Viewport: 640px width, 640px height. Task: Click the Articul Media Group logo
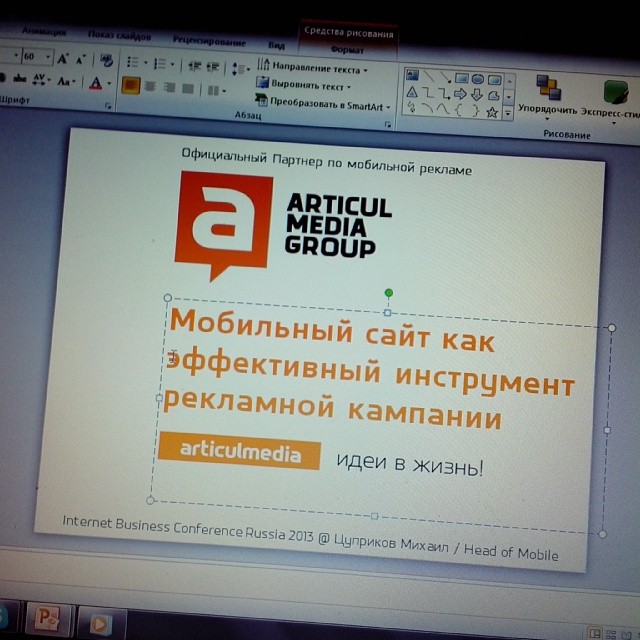point(282,225)
